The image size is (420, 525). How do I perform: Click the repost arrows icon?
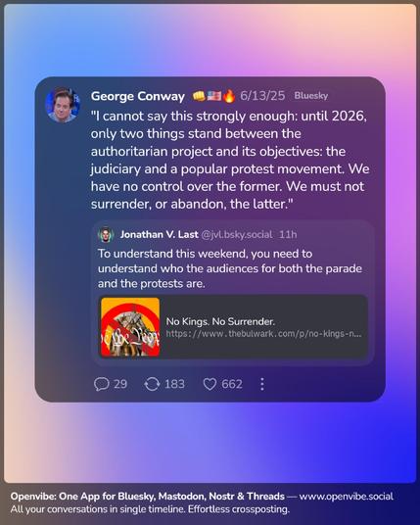pyautogui.click(x=152, y=384)
